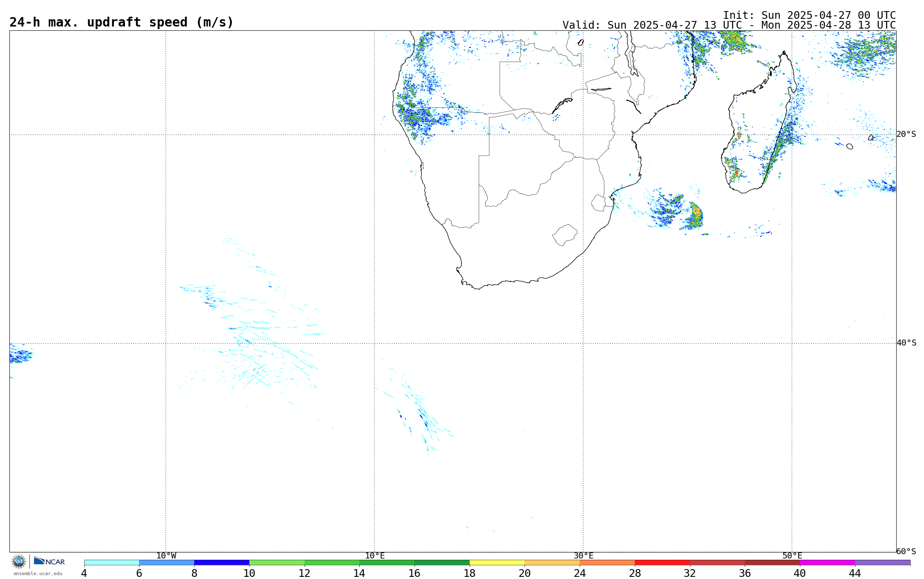This screenshot has width=924, height=579.
Task: Pick the magenta 40–44 colorbar swatch
Action: point(827,563)
